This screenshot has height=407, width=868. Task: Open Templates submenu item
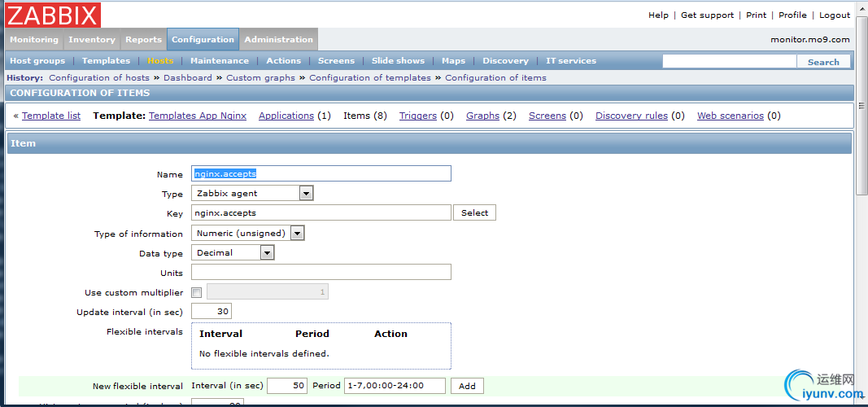[106, 61]
